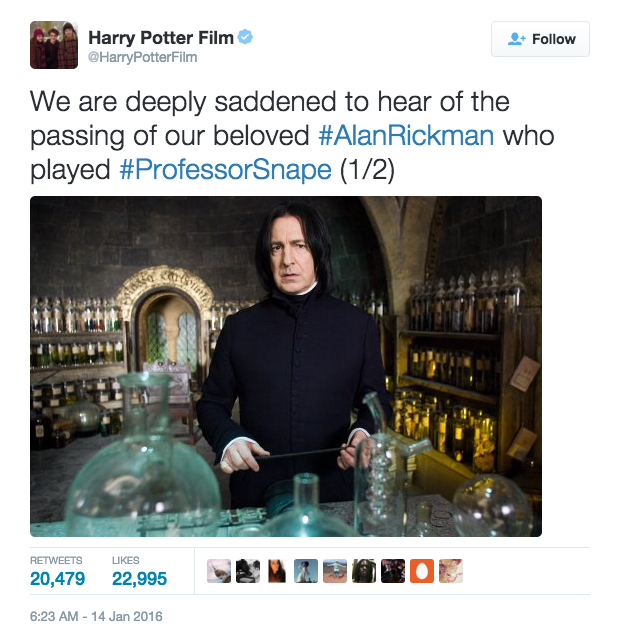
Task: Open the last pastel marbled avatar
Action: coord(451,571)
